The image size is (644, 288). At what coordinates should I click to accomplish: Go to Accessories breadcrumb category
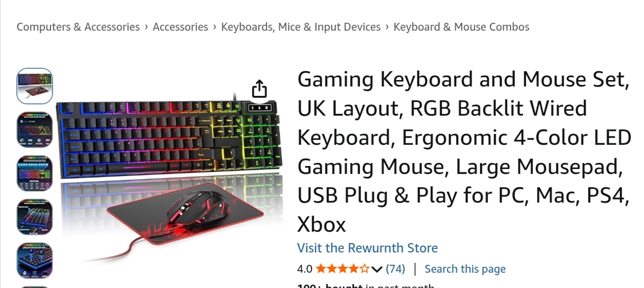[180, 27]
